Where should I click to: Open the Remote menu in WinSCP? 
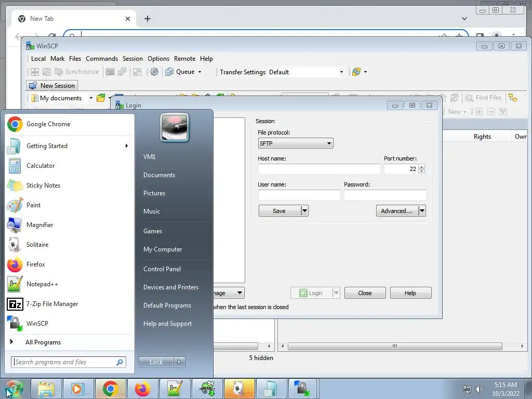click(184, 59)
